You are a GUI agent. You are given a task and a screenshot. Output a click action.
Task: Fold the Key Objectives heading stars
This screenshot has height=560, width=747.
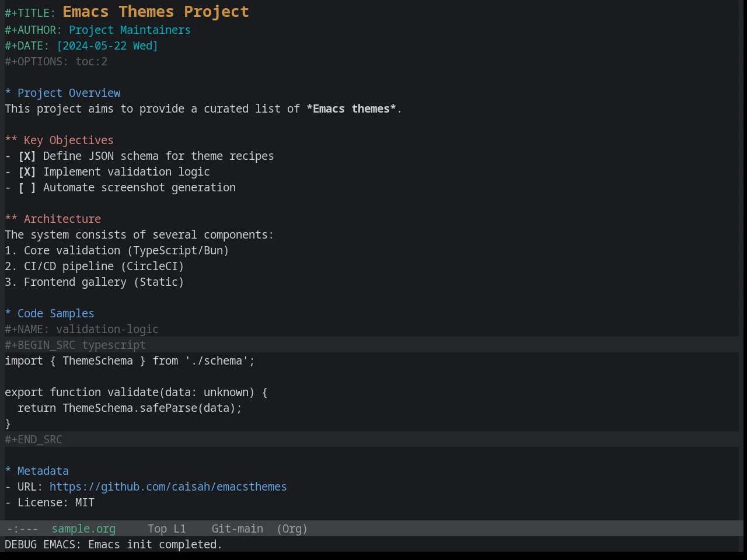11,141
